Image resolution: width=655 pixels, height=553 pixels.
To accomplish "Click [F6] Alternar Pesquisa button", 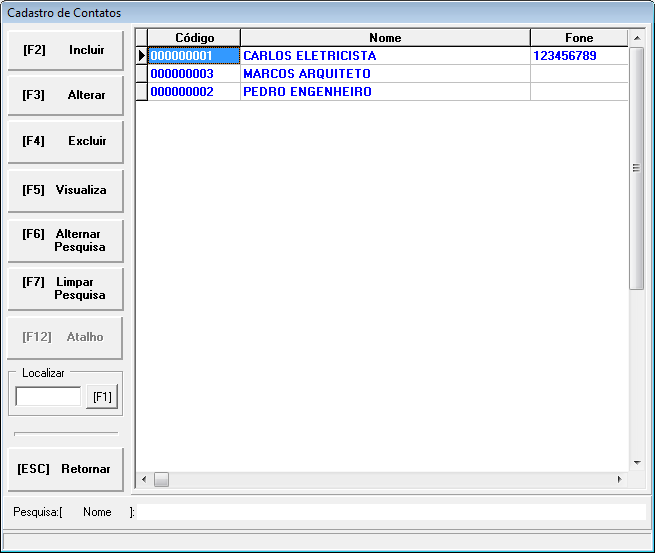I will [x=65, y=240].
